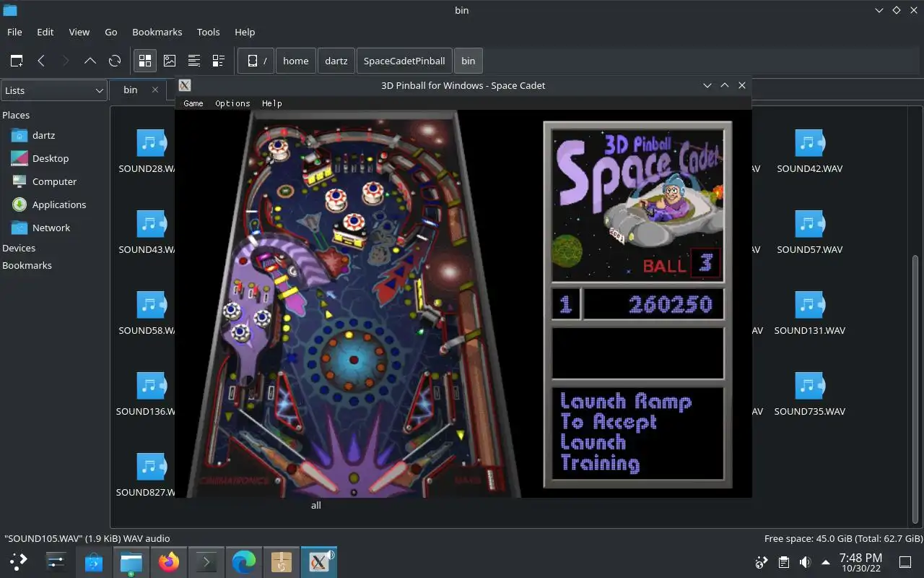The width and height of the screenshot is (924, 578).
Task: Open the file manager taskbar icon
Action: coord(131,561)
